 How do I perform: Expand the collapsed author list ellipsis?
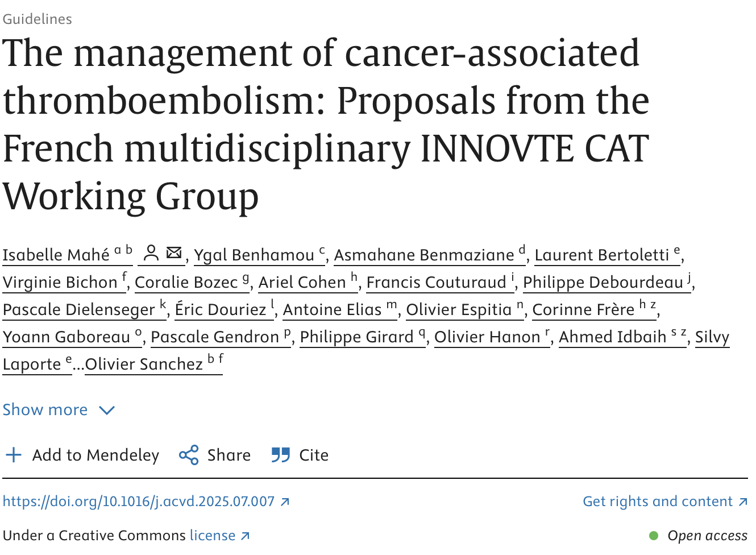pyautogui.click(x=78, y=365)
